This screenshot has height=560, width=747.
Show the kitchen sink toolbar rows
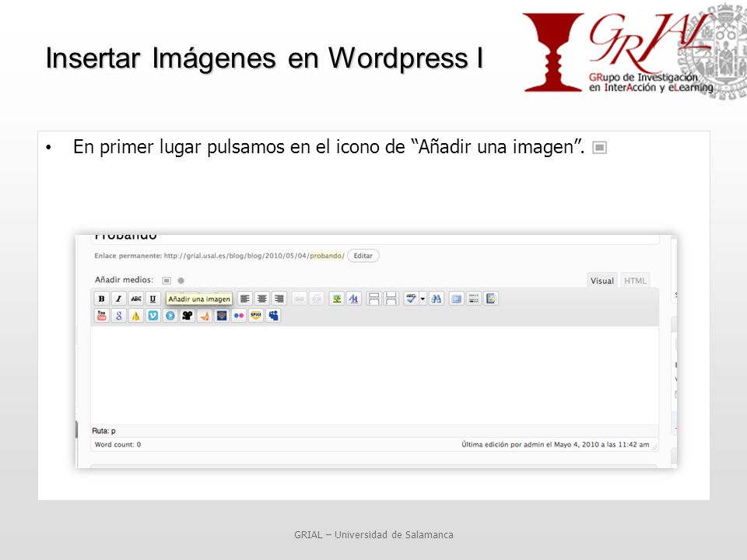(474, 299)
